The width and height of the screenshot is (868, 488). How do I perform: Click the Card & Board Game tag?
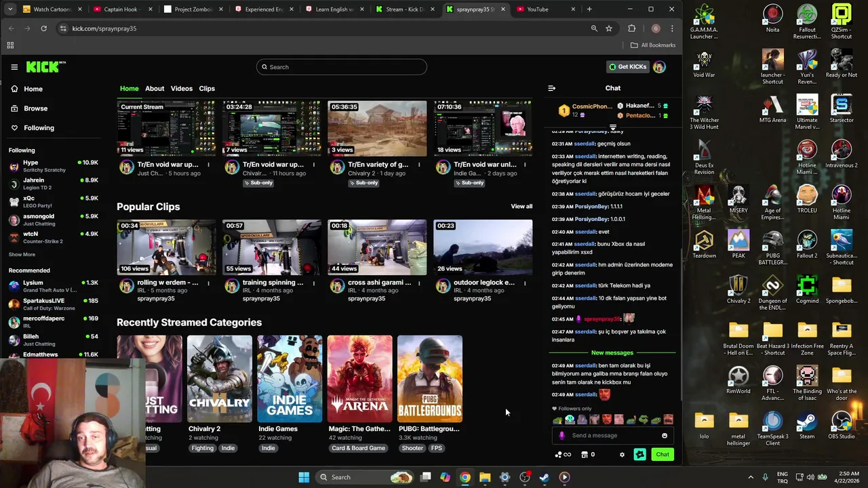(358, 448)
